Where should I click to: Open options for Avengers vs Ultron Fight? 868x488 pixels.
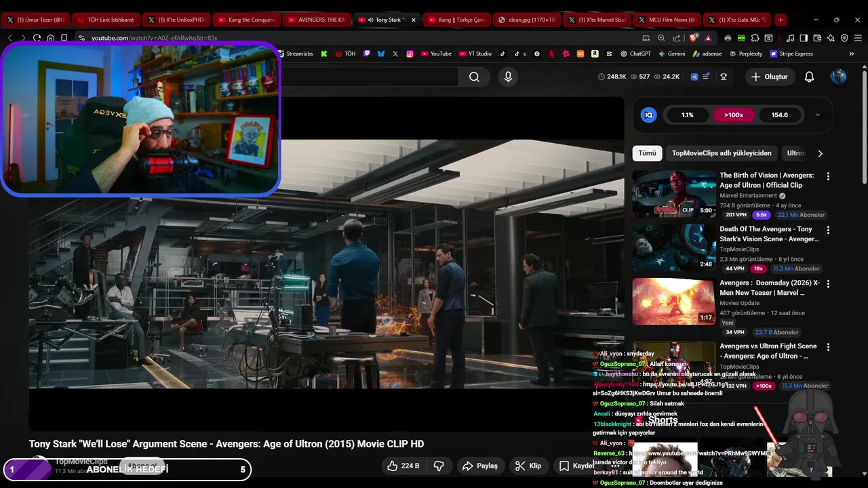pos(828,347)
